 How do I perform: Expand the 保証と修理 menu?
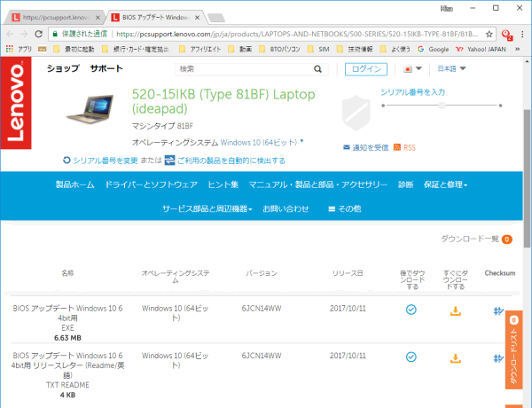point(445,184)
